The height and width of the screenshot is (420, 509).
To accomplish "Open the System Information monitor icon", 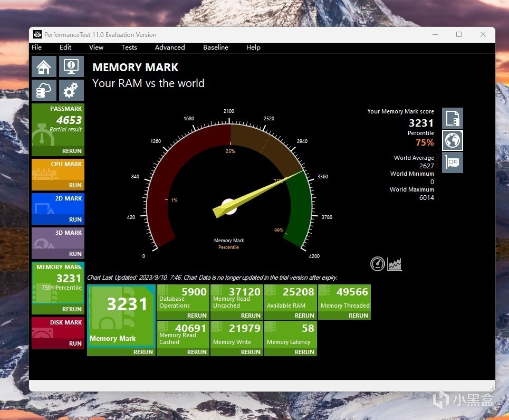I will [71, 66].
